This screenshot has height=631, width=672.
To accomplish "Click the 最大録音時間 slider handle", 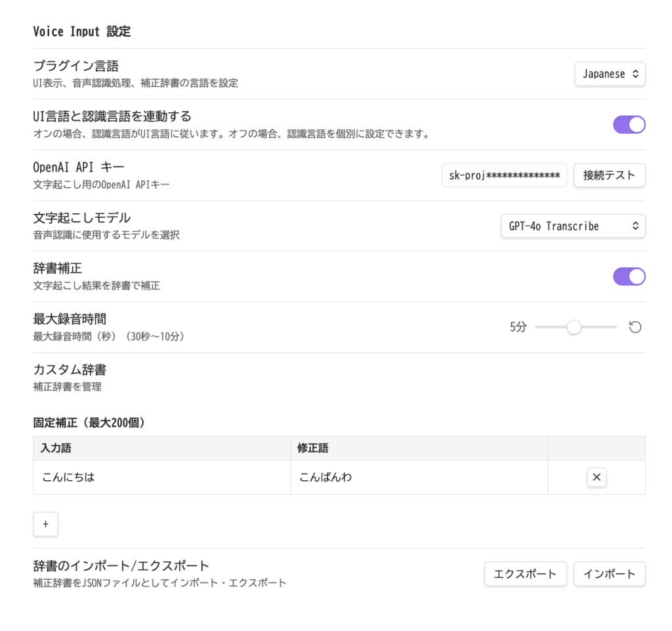I will tap(574, 327).
